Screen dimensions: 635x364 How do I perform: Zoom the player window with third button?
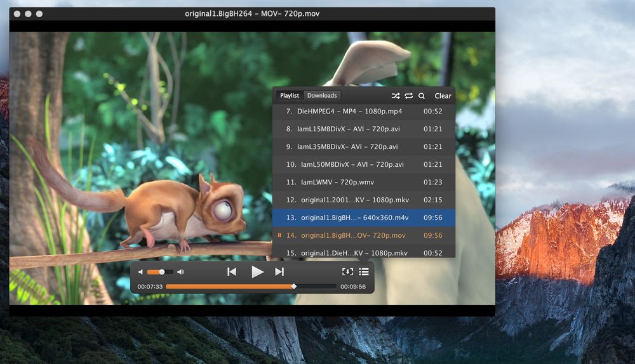39,14
